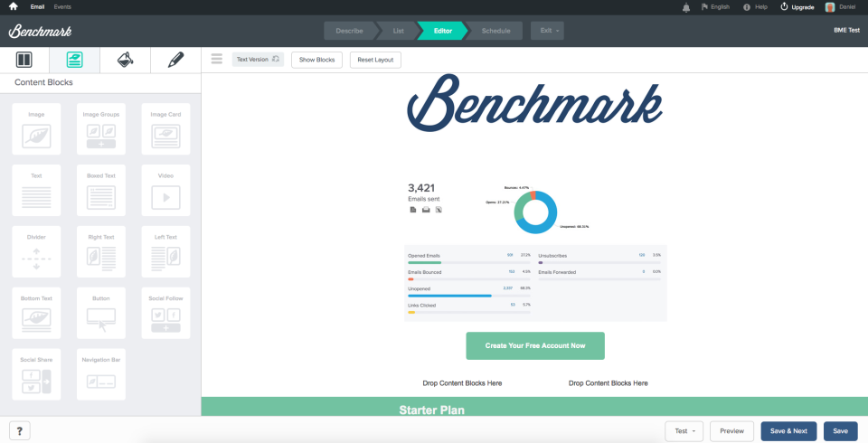The image size is (868, 443).
Task: Open the Events top menu
Action: [62, 7]
